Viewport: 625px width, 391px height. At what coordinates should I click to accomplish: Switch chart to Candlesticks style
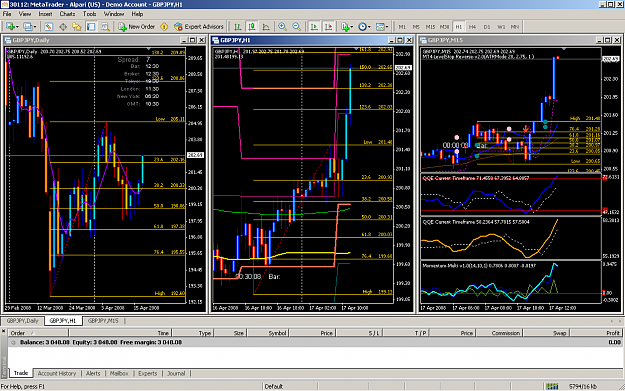click(252, 27)
